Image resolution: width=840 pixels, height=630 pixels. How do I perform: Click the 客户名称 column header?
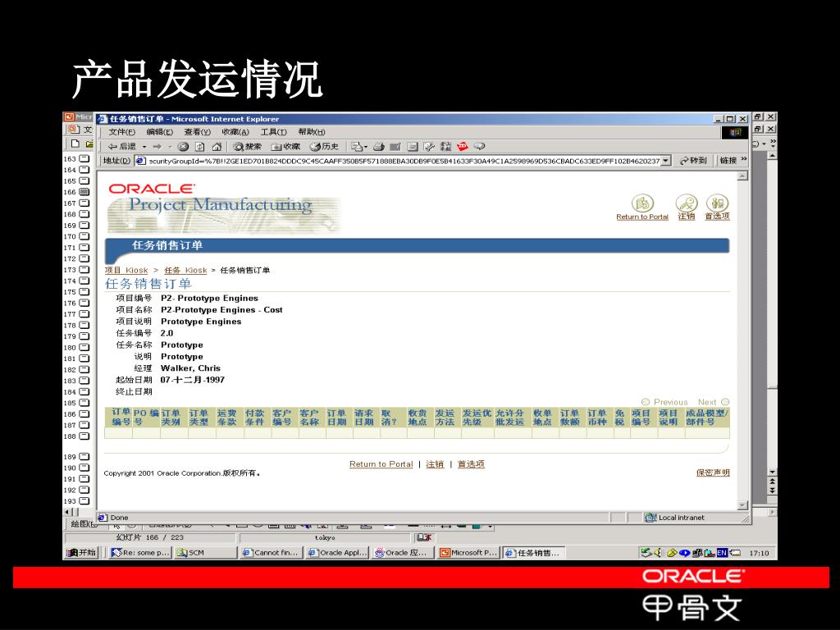pyautogui.click(x=309, y=418)
